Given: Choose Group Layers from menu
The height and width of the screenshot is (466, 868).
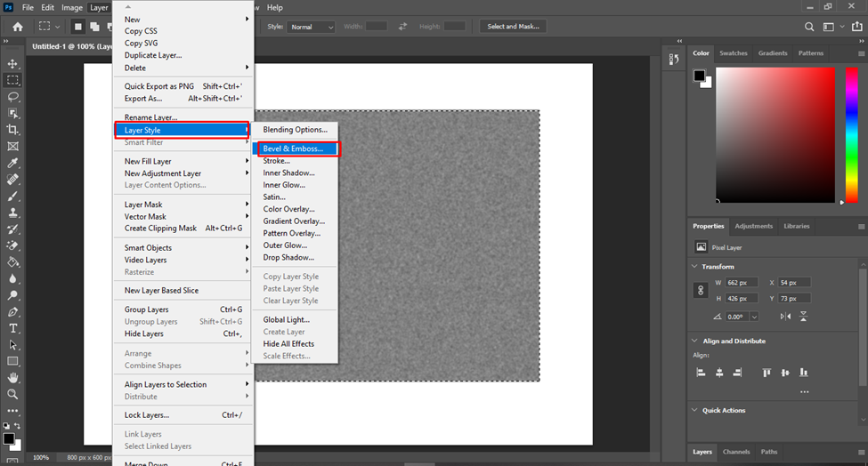Looking at the screenshot, I should [x=183, y=309].
